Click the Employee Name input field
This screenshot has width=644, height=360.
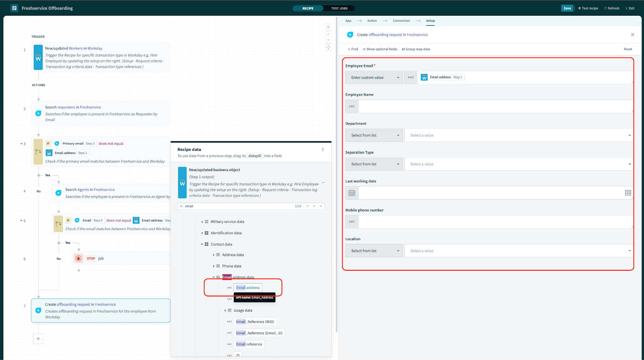[x=495, y=106]
